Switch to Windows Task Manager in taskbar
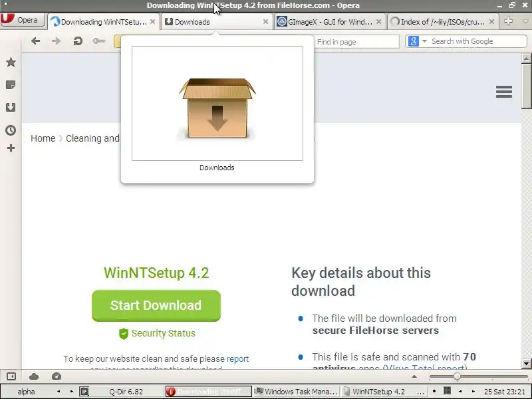The image size is (532, 399). pos(296,392)
